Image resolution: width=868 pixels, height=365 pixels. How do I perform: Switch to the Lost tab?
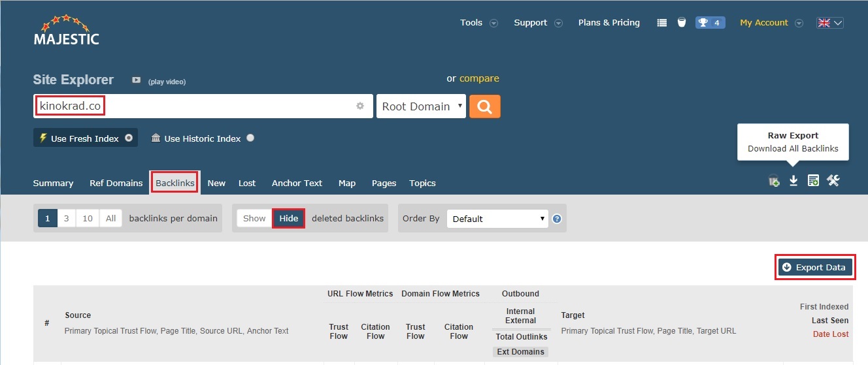tap(247, 183)
